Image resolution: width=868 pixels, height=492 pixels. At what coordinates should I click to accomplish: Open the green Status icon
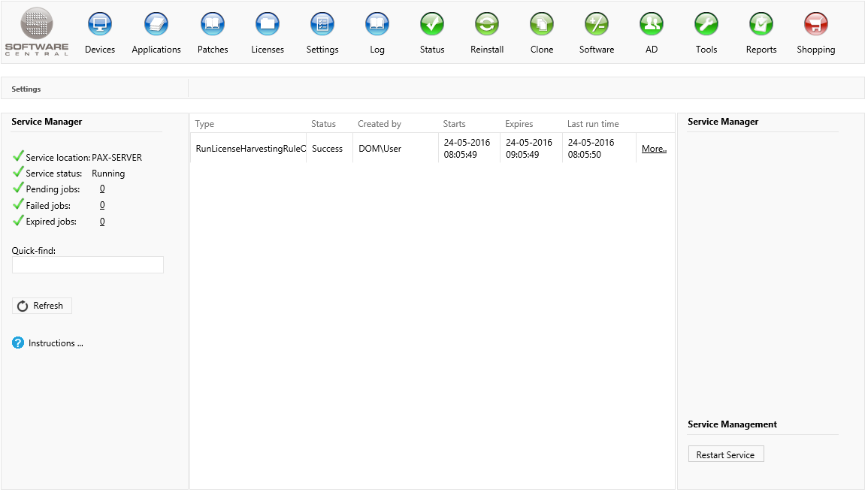(432, 25)
